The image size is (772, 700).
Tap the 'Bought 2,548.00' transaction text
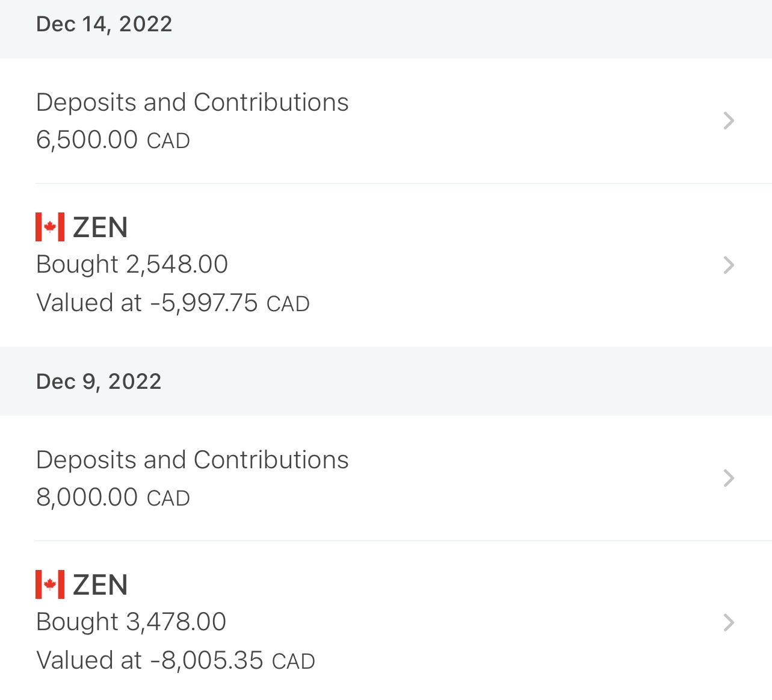point(132,264)
